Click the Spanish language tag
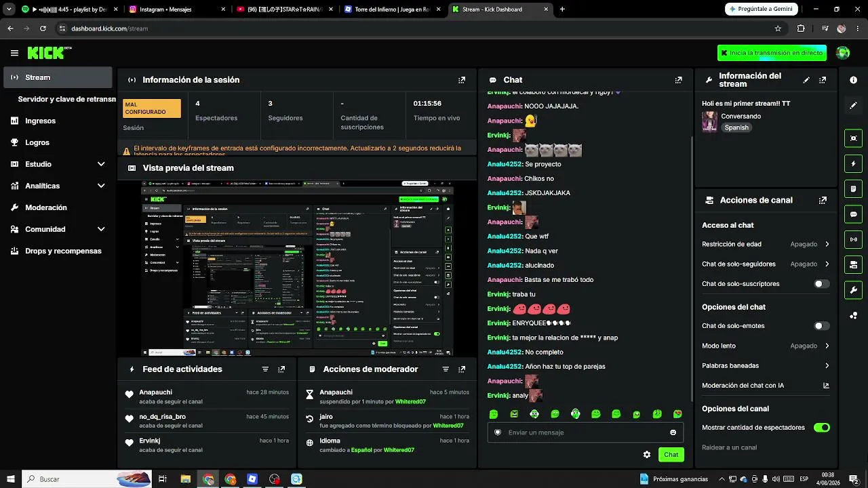The width and height of the screenshot is (868, 488). (x=736, y=127)
